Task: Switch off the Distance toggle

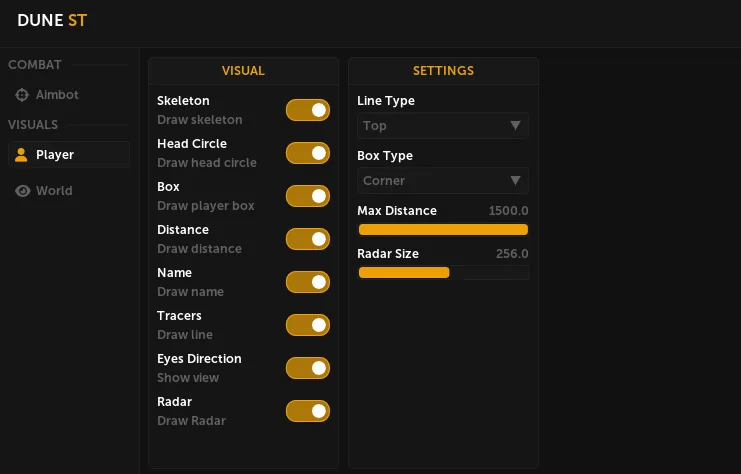Action: pos(308,239)
